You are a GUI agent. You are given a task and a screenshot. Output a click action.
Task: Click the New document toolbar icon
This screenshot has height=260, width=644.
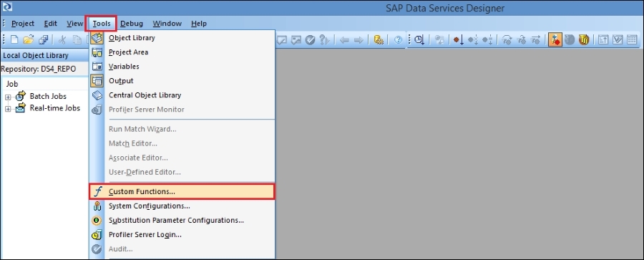coord(14,39)
